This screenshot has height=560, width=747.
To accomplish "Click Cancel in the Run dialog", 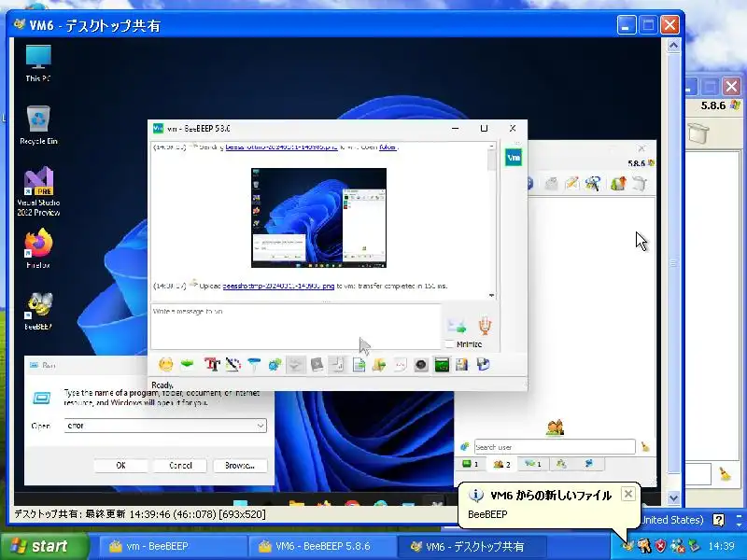I will (180, 465).
